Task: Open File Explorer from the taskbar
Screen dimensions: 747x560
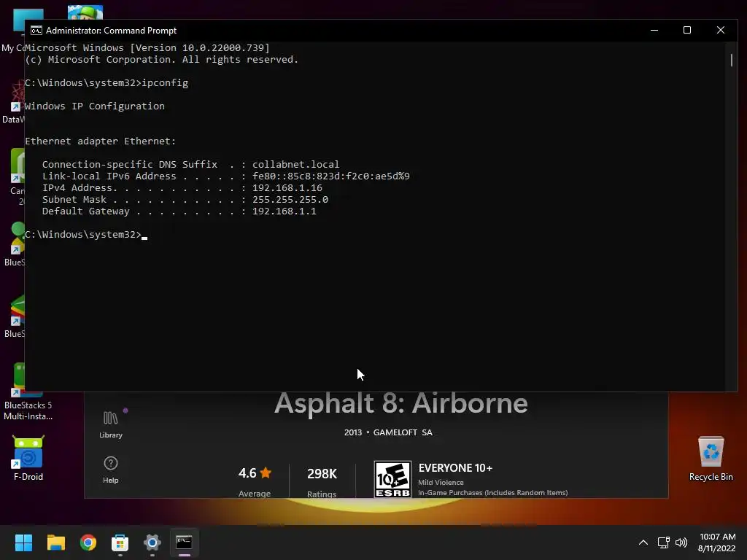Action: [x=55, y=542]
